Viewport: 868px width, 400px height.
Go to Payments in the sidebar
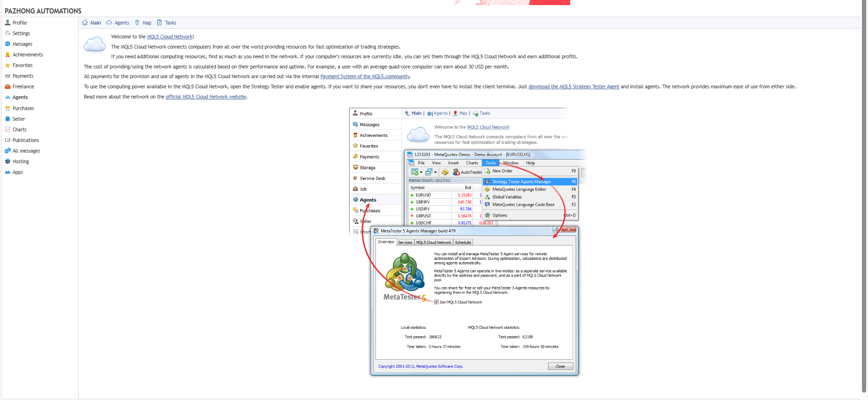point(23,76)
